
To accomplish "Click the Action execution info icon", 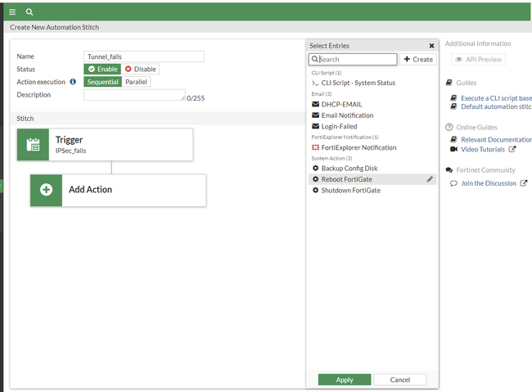I will 73,82.
